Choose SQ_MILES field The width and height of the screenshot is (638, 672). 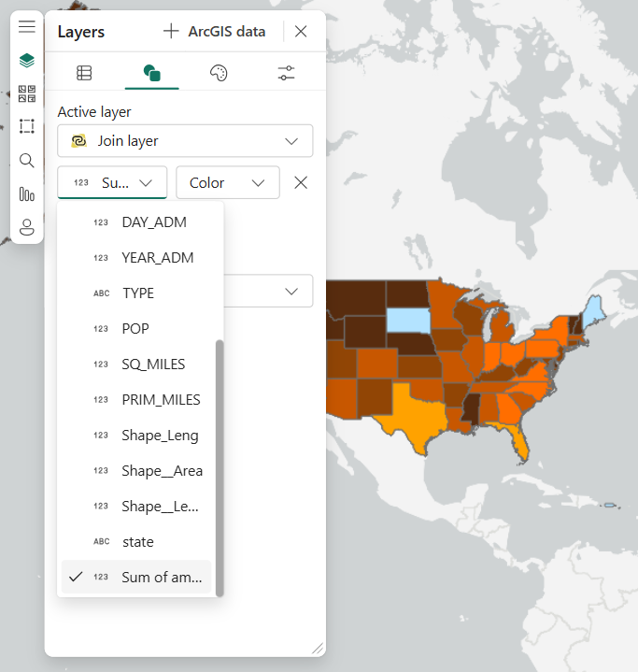(136, 365)
